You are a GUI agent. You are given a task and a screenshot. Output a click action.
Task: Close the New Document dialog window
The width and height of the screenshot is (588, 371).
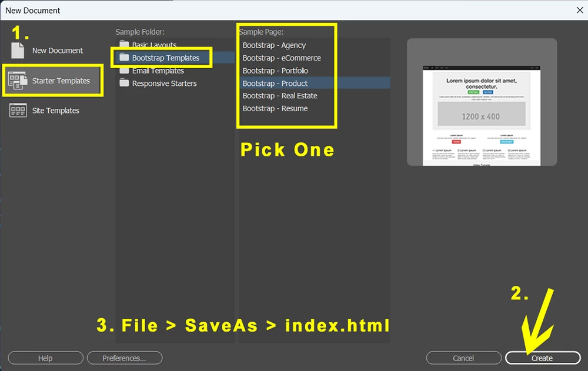580,10
